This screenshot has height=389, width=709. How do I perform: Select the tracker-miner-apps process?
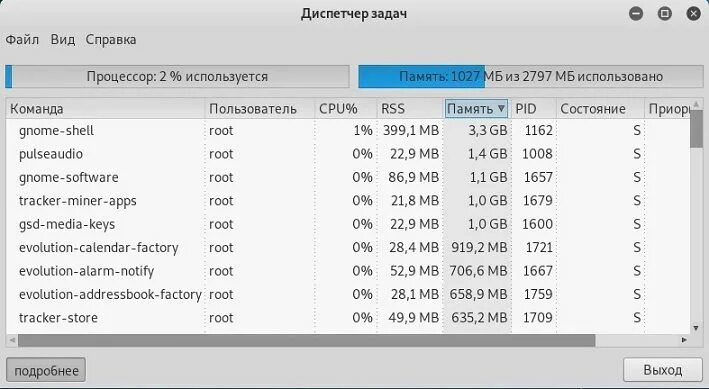click(348, 201)
